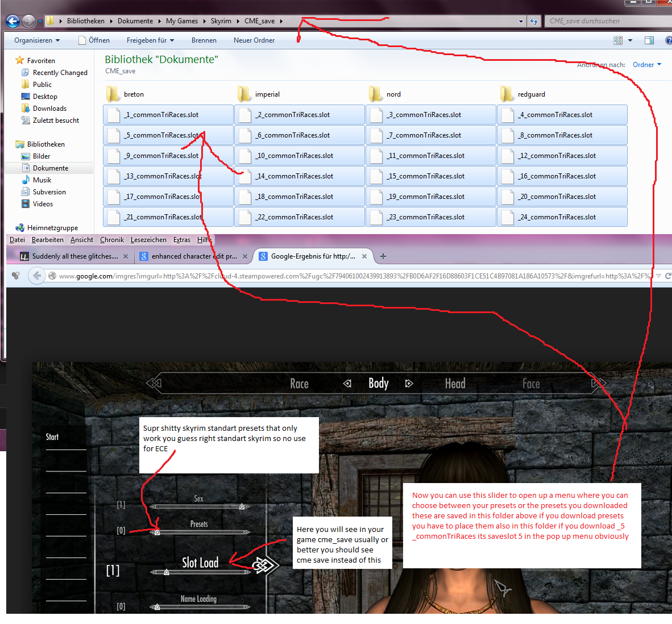Click Explorer's forward navigation arrow
The height and width of the screenshot is (624, 672).
28,21
